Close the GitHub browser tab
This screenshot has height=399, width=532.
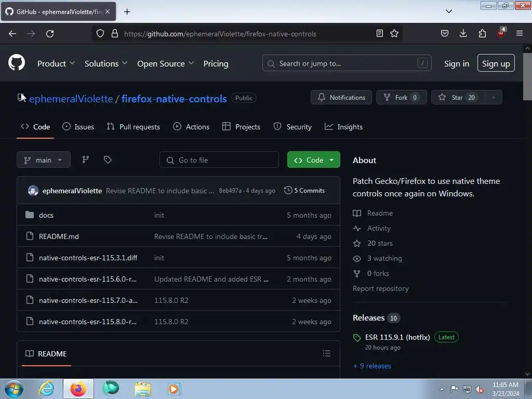pos(108,11)
